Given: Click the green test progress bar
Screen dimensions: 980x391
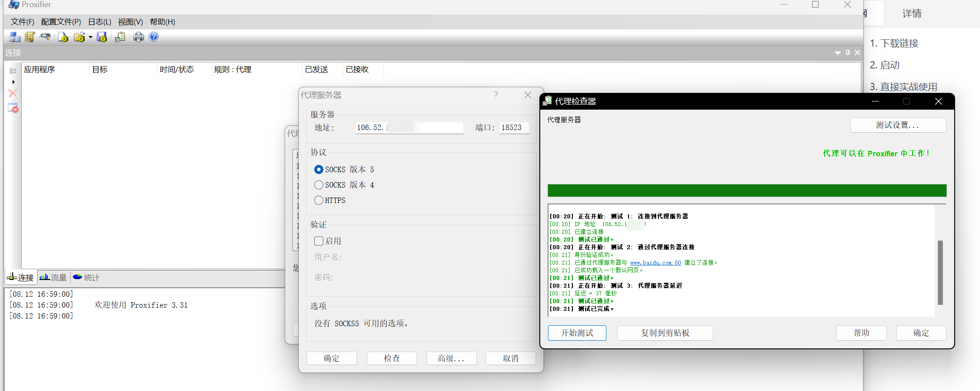Looking at the screenshot, I should [747, 190].
